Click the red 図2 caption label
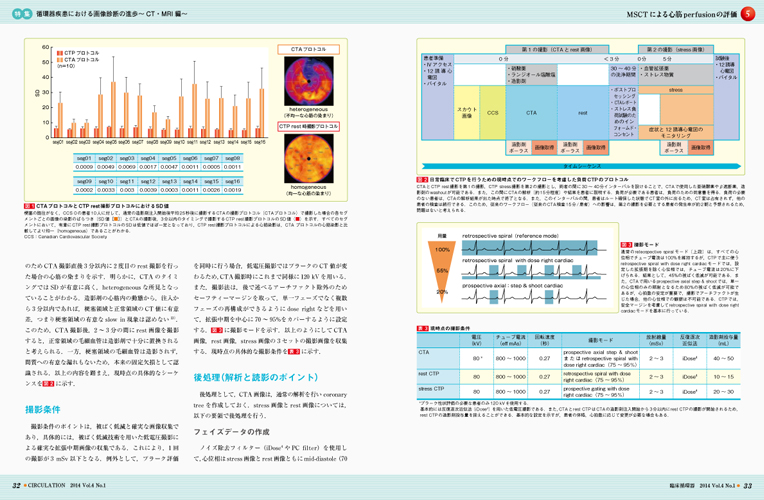This screenshot has width=764, height=500. [423, 179]
